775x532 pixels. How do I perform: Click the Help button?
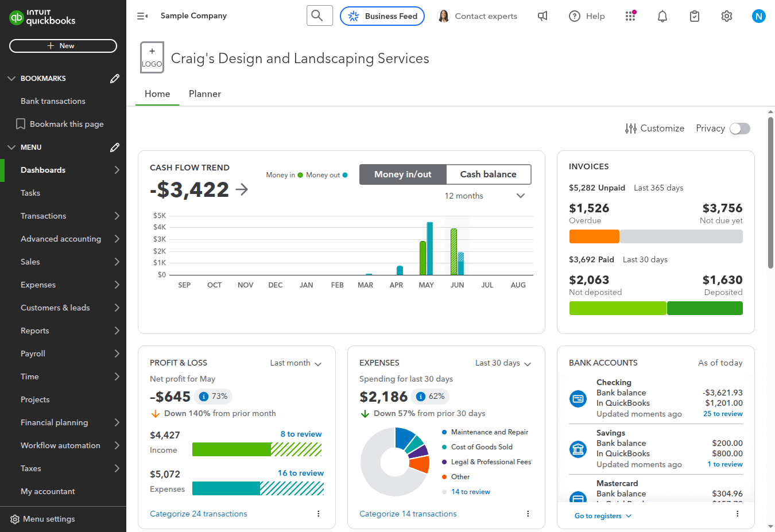587,16
